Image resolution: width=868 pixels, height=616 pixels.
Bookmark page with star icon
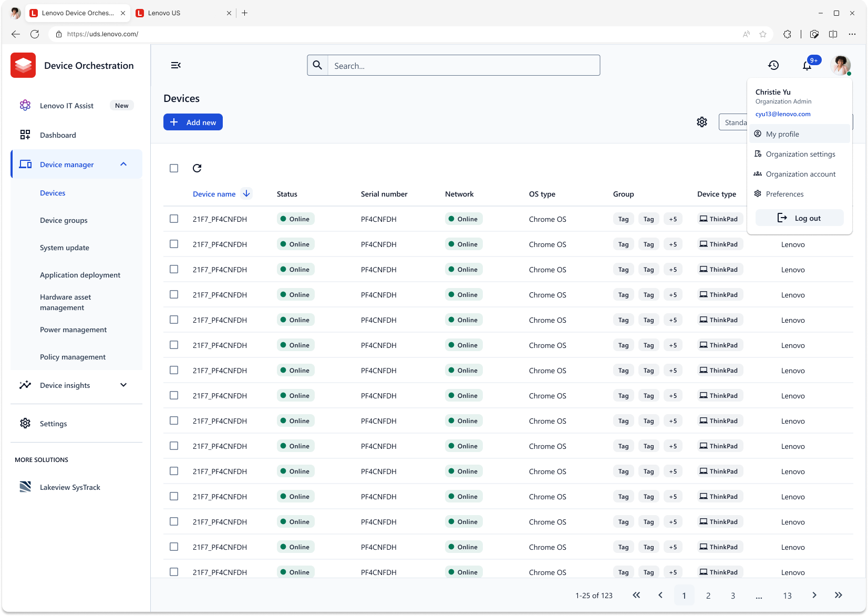pos(763,34)
